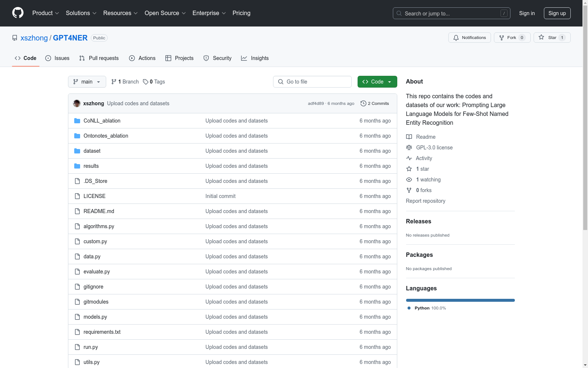Expand the Product menu
This screenshot has height=368, width=588.
coord(46,13)
